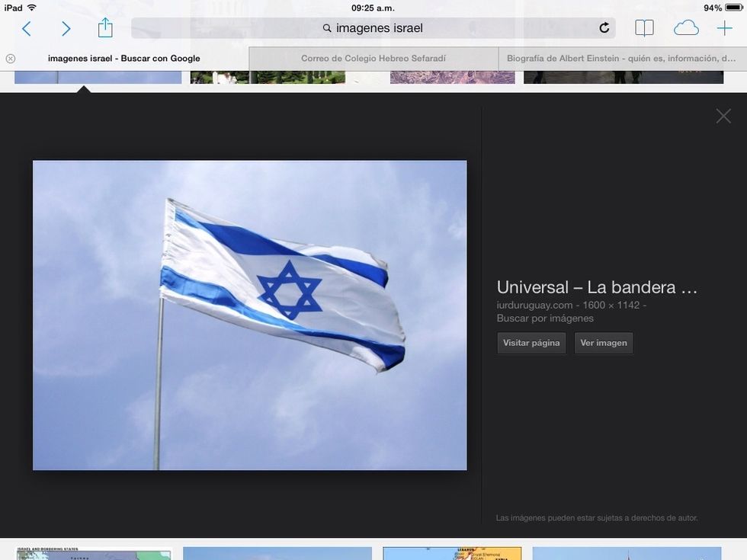Open the Safari share menu
The width and height of the screenshot is (747, 560).
(x=105, y=28)
